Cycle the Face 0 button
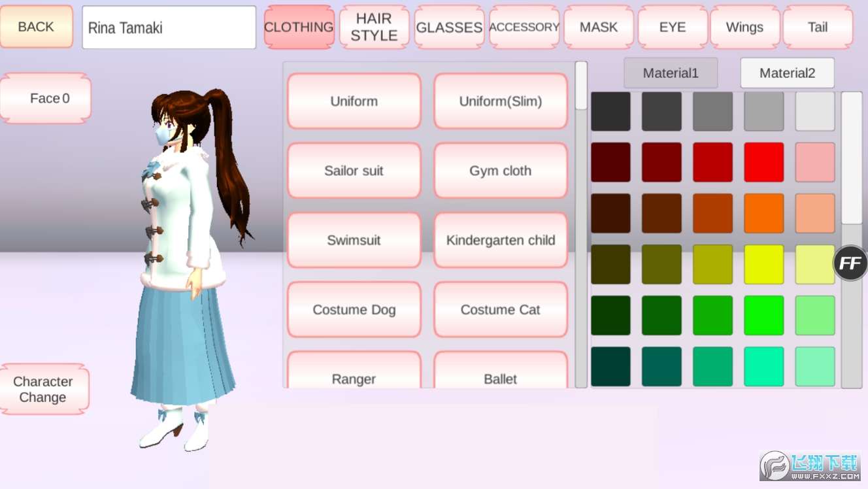868x489 pixels. [x=46, y=99]
